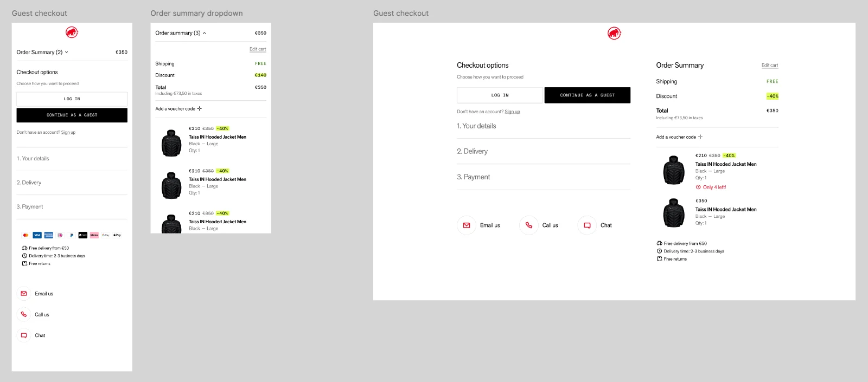
Task: Click the free returns icon in desktop order summary
Action: click(659, 258)
